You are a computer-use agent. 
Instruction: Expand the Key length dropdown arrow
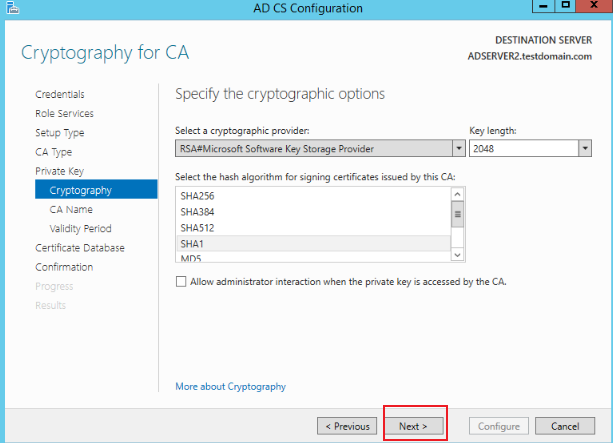point(585,149)
